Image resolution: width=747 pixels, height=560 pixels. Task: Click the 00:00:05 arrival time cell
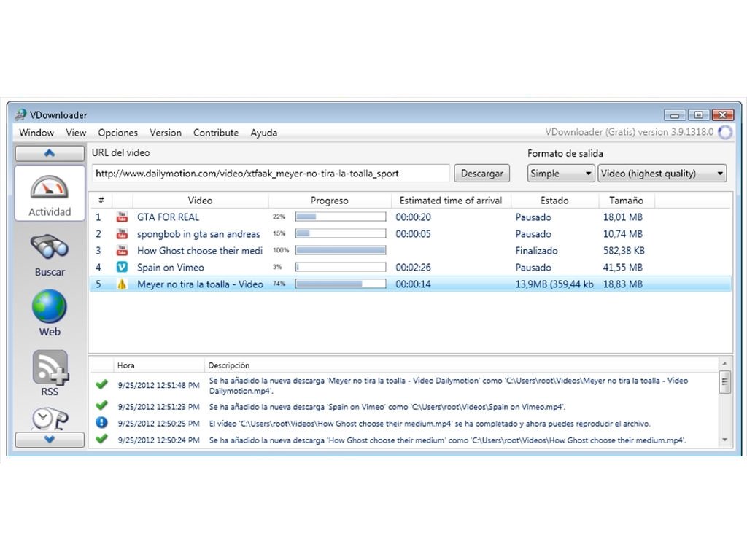pos(413,234)
